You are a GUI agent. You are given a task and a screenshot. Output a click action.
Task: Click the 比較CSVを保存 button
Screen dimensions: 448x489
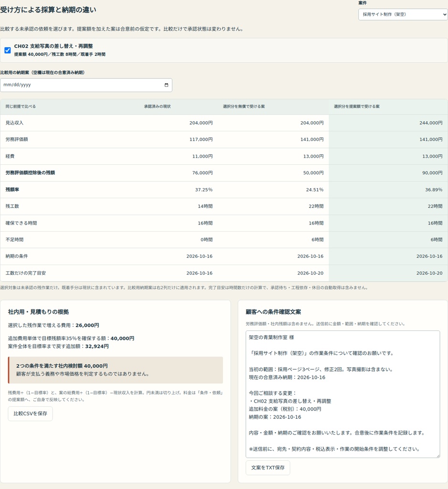point(30,414)
